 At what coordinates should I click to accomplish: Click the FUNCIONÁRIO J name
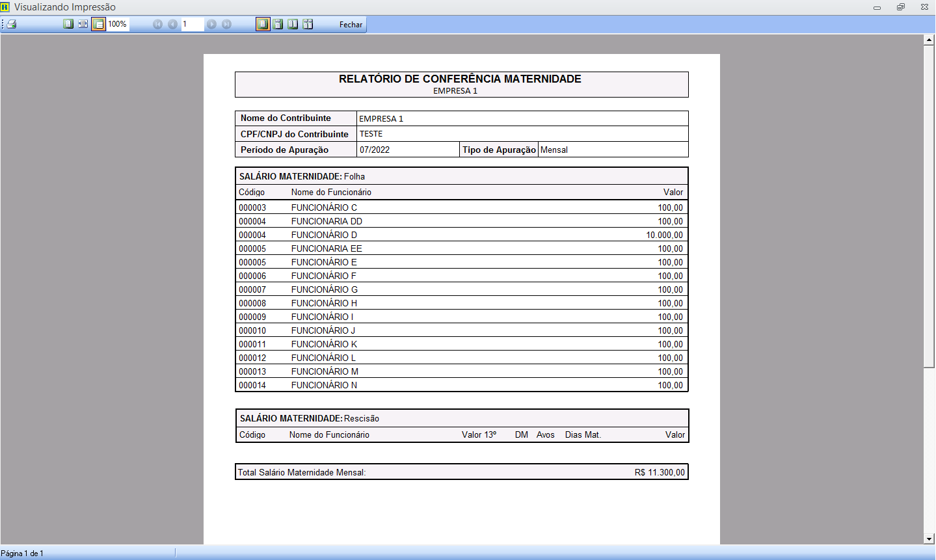pyautogui.click(x=323, y=330)
